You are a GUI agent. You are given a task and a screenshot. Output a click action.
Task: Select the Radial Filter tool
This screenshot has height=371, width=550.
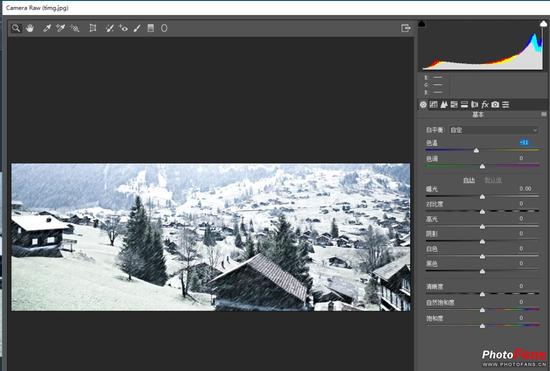coord(164,28)
